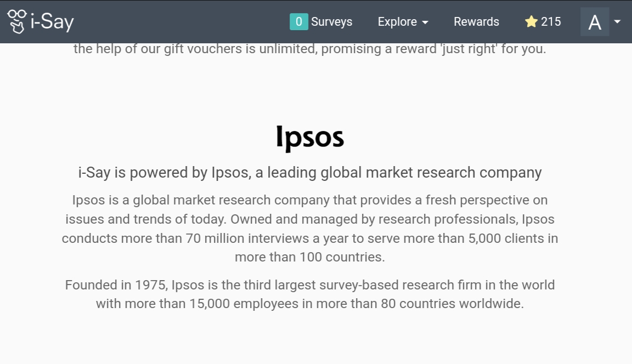The image size is (632, 364).
Task: Expand the Explore dropdown caret
Action: click(x=425, y=22)
